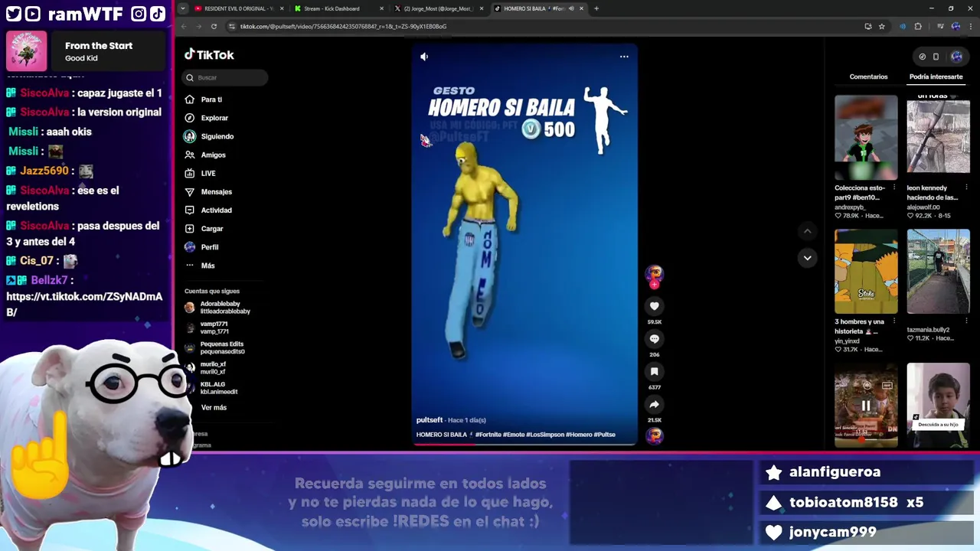
Task: Open Chrome extensions puzzle icon
Action: coord(918,26)
